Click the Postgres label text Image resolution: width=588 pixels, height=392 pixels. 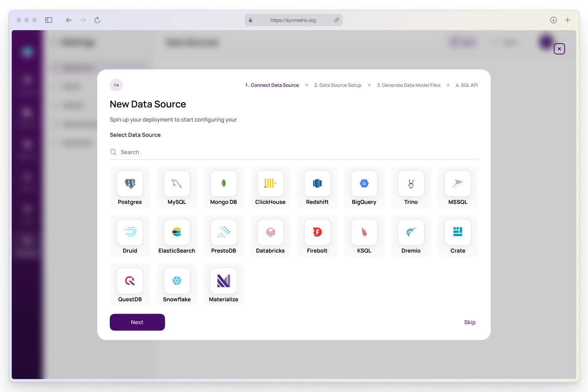(130, 202)
